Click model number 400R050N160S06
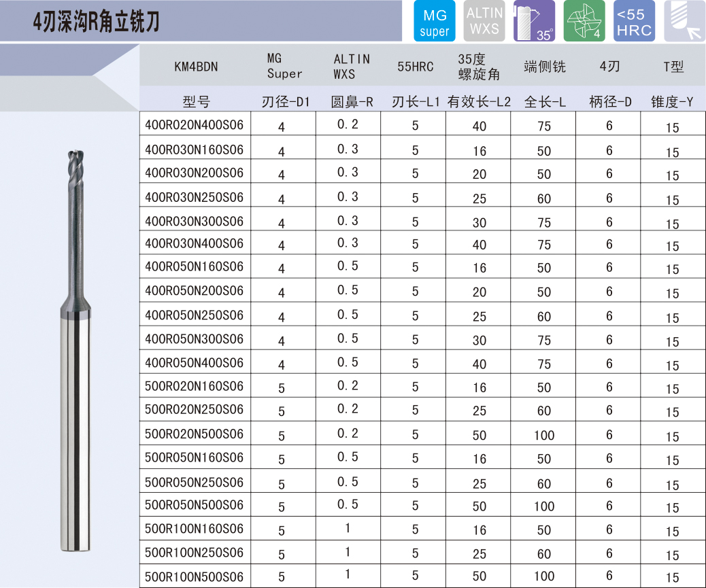The width and height of the screenshot is (706, 588). [x=195, y=266]
